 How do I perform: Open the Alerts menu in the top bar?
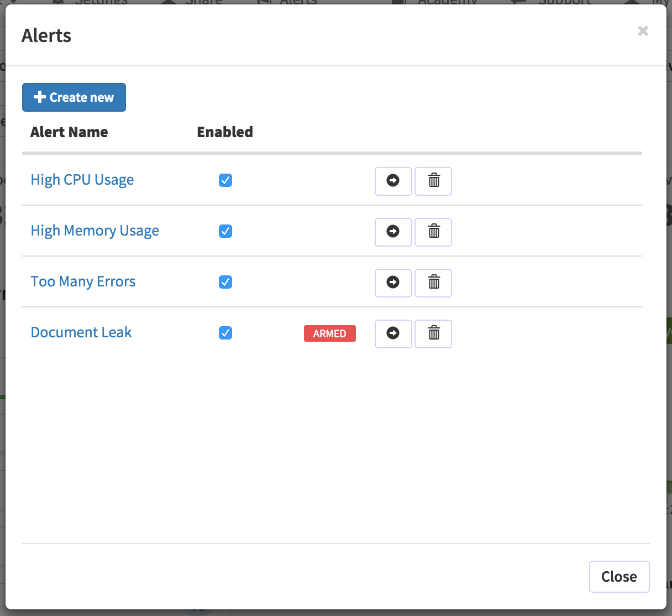pyautogui.click(x=287, y=3)
